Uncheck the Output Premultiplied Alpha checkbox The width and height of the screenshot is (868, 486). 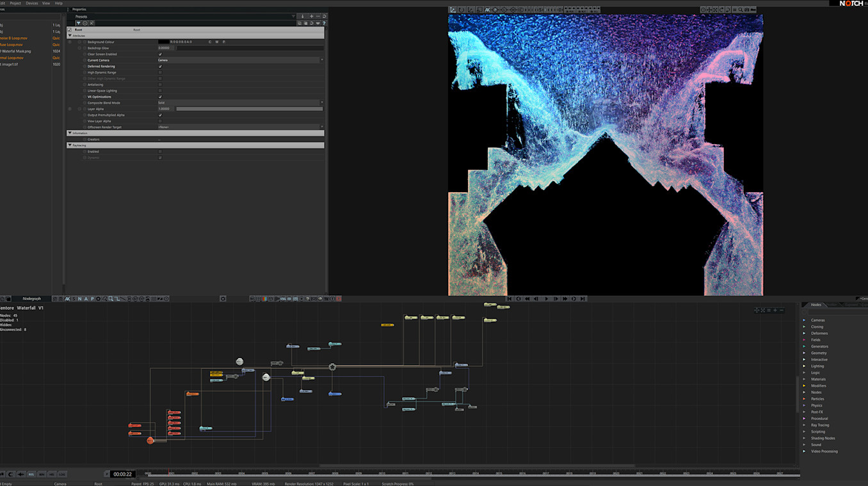point(160,115)
